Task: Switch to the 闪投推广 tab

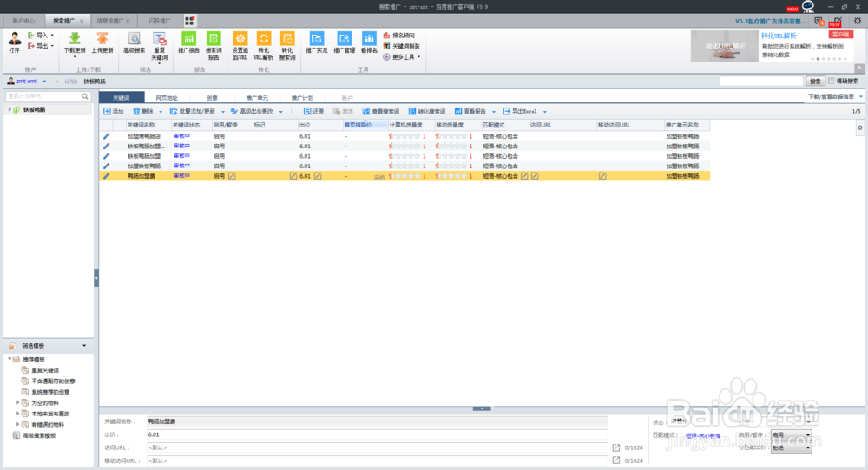Action: coord(160,21)
